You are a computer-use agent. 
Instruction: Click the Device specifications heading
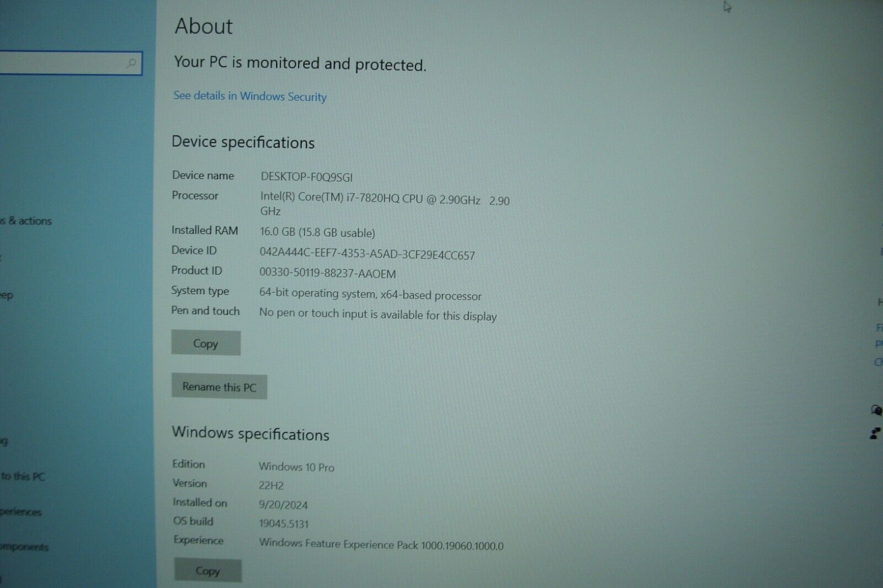243,142
